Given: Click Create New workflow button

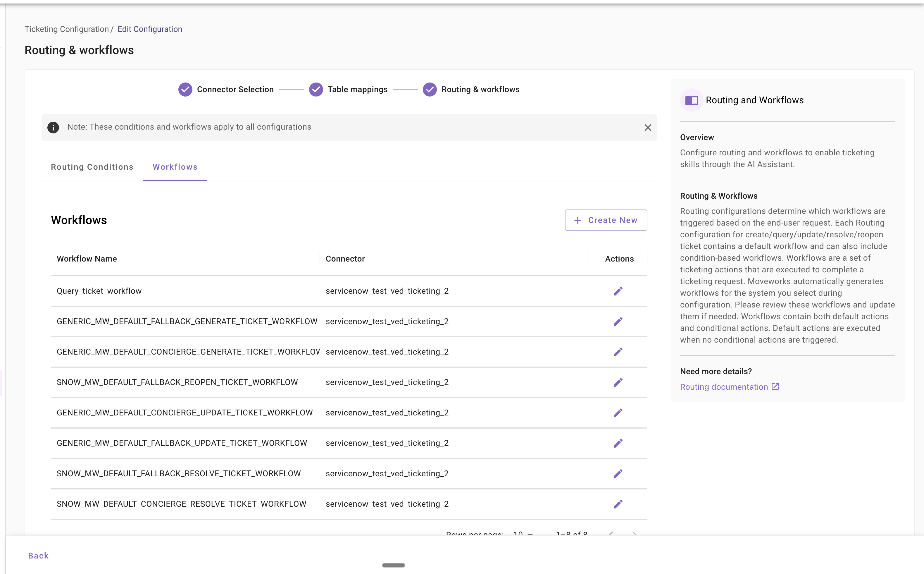Looking at the screenshot, I should (606, 220).
